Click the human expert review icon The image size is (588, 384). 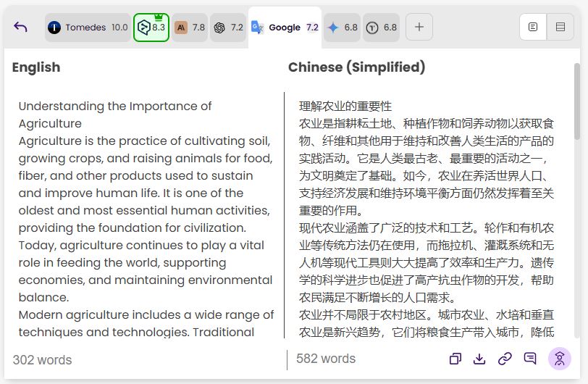click(559, 359)
